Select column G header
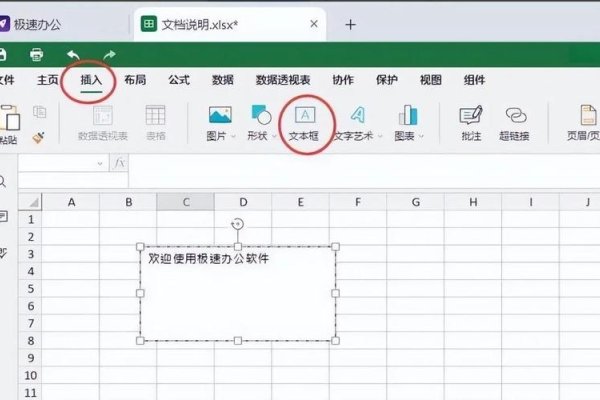Viewport: 600px width, 400px height. click(416, 202)
